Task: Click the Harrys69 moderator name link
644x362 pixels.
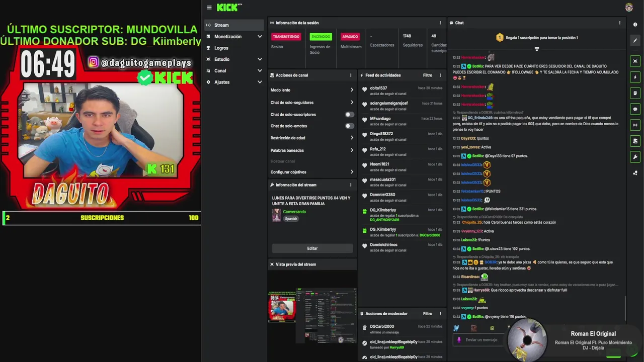Action: [x=396, y=347]
